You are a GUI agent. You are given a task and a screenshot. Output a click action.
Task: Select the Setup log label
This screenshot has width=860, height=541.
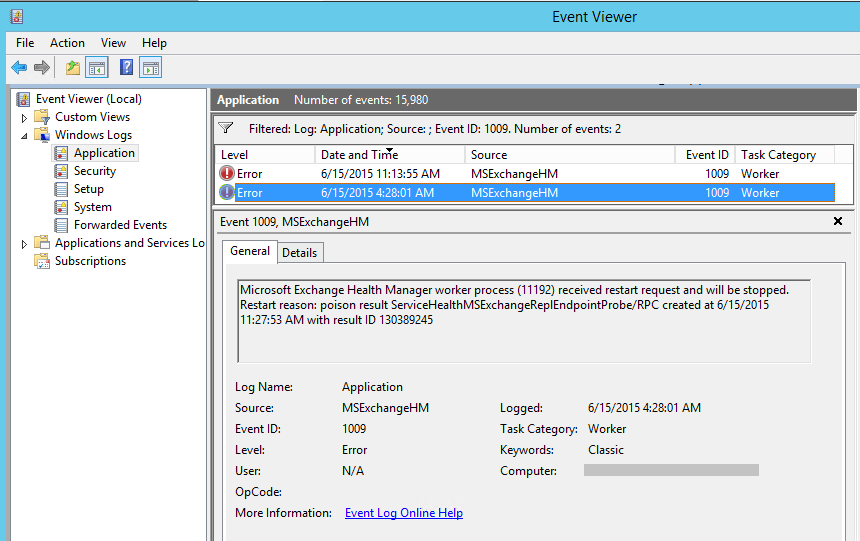pos(89,189)
